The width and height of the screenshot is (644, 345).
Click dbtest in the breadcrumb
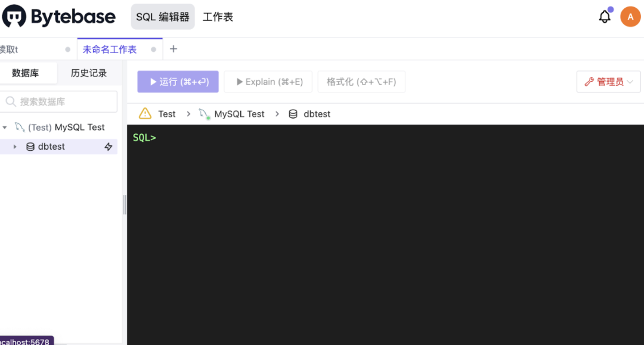tap(317, 114)
